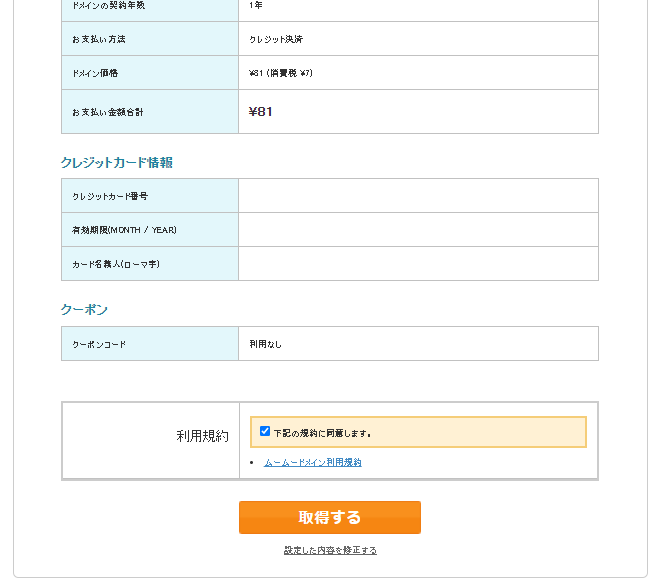Screen dimensions: 671x585
Task: Uncheck the 下記の規約に同意します checkbox
Action: (265, 431)
